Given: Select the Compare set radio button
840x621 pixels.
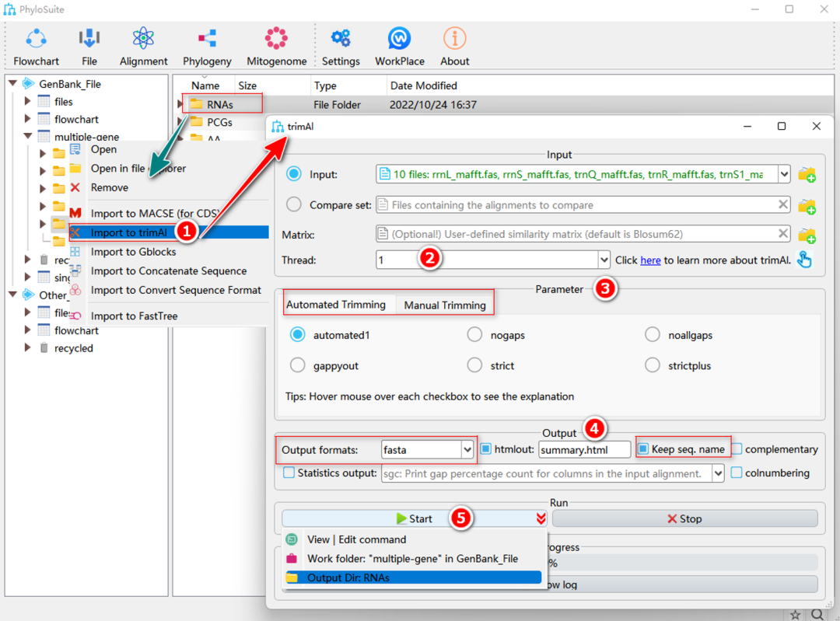Looking at the screenshot, I should pyautogui.click(x=293, y=204).
